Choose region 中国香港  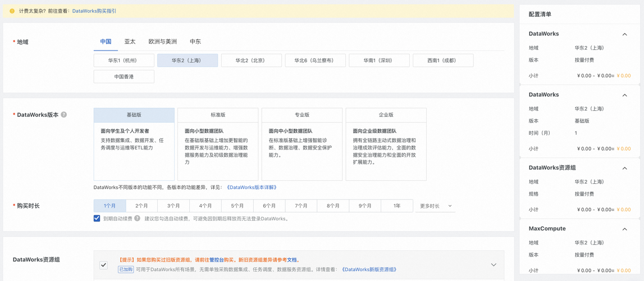pyautogui.click(x=124, y=76)
